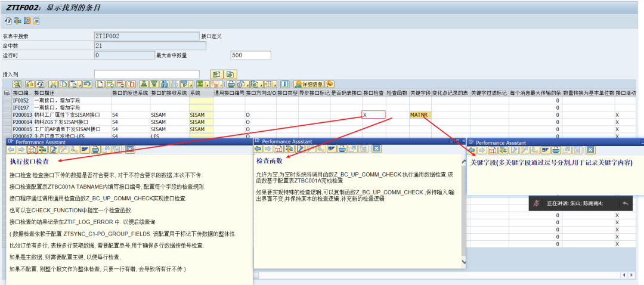Click the 详细信息 button
The image size is (644, 285).
pyautogui.click(x=309, y=84)
